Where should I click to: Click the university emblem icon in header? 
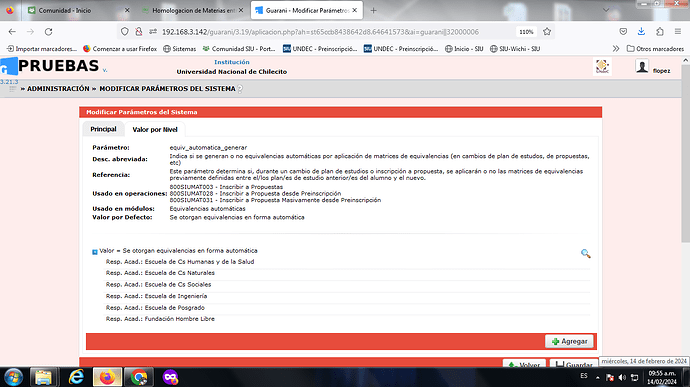602,67
